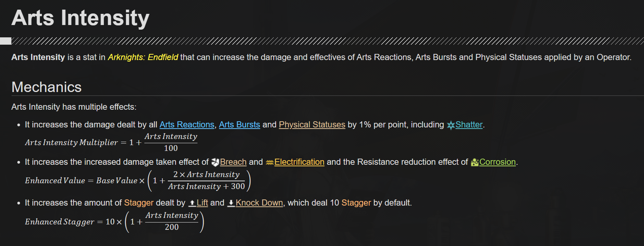644x246 pixels.
Task: Follow the Lift text link
Action: point(202,203)
